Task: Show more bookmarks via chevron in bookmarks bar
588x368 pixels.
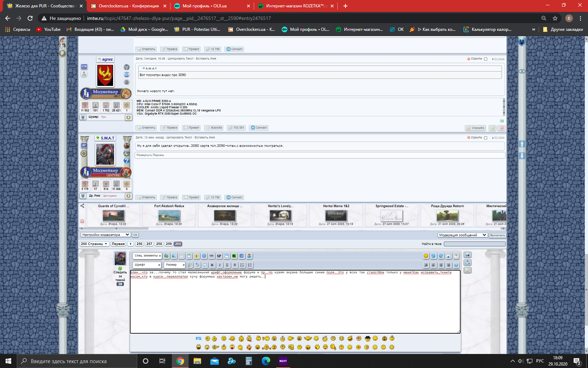Action: [x=533, y=29]
